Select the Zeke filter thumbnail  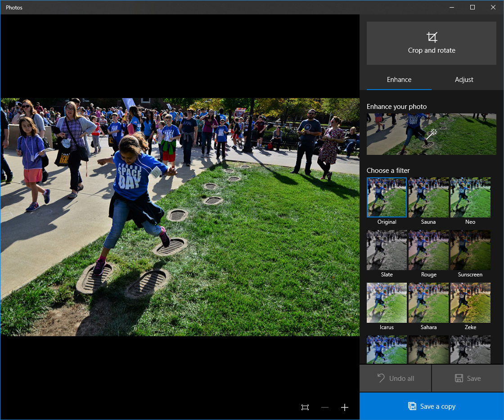tap(470, 303)
